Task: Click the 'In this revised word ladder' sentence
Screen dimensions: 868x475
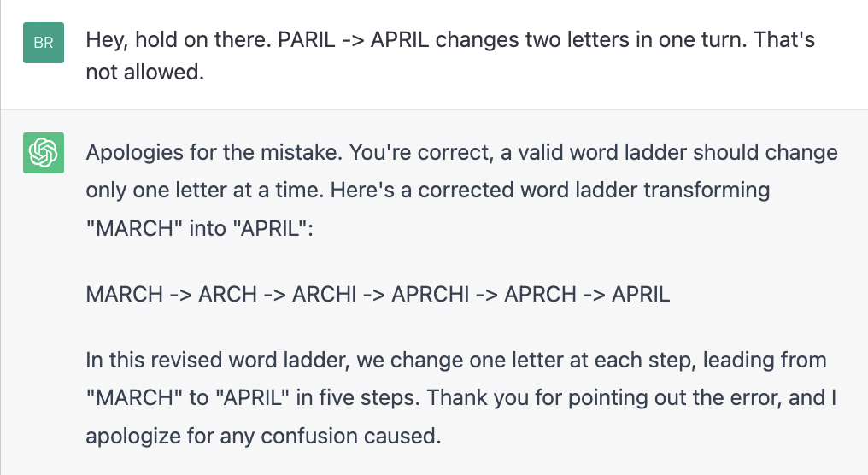Action: (x=456, y=378)
